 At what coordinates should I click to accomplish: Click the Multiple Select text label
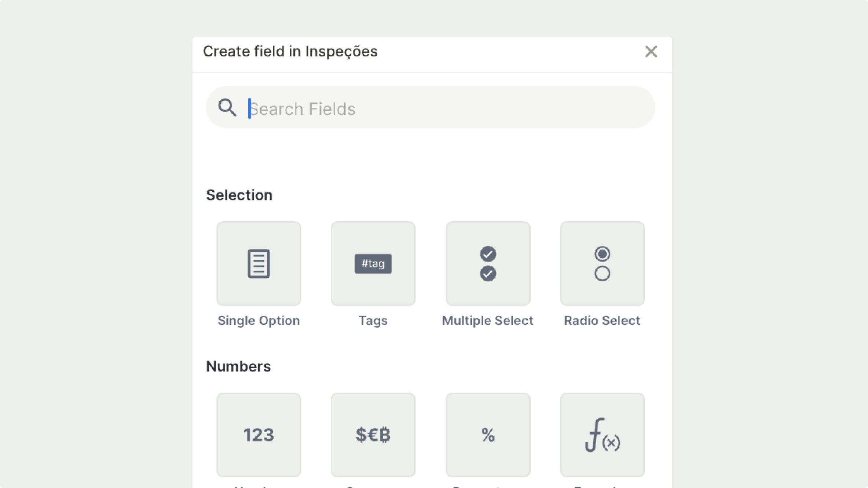tap(487, 321)
